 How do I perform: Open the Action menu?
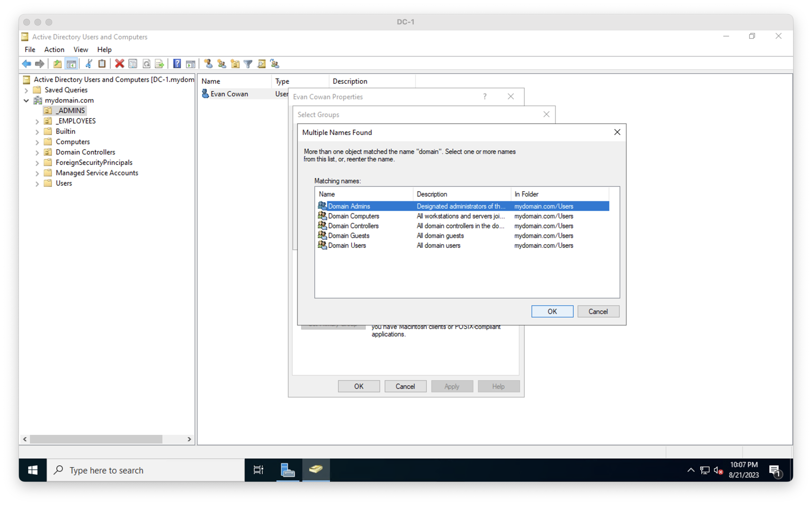(x=54, y=49)
